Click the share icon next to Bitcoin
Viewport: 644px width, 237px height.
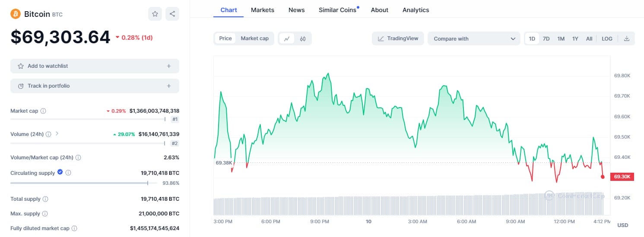click(x=172, y=14)
